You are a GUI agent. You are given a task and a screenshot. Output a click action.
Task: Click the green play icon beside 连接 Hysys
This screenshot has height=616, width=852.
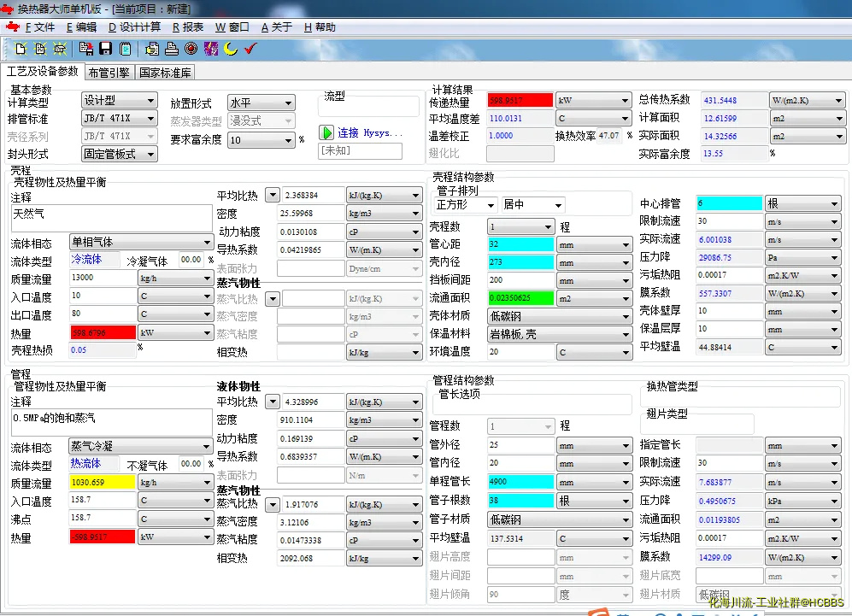[326, 132]
